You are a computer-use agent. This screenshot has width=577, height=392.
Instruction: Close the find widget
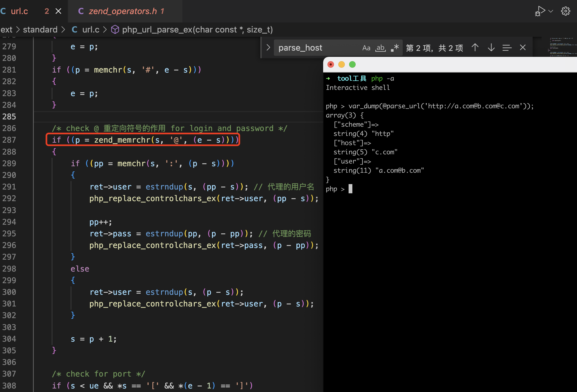click(x=523, y=48)
